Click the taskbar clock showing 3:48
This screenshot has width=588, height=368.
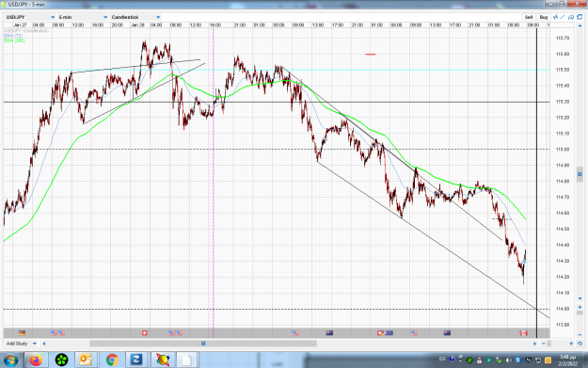tap(567, 360)
